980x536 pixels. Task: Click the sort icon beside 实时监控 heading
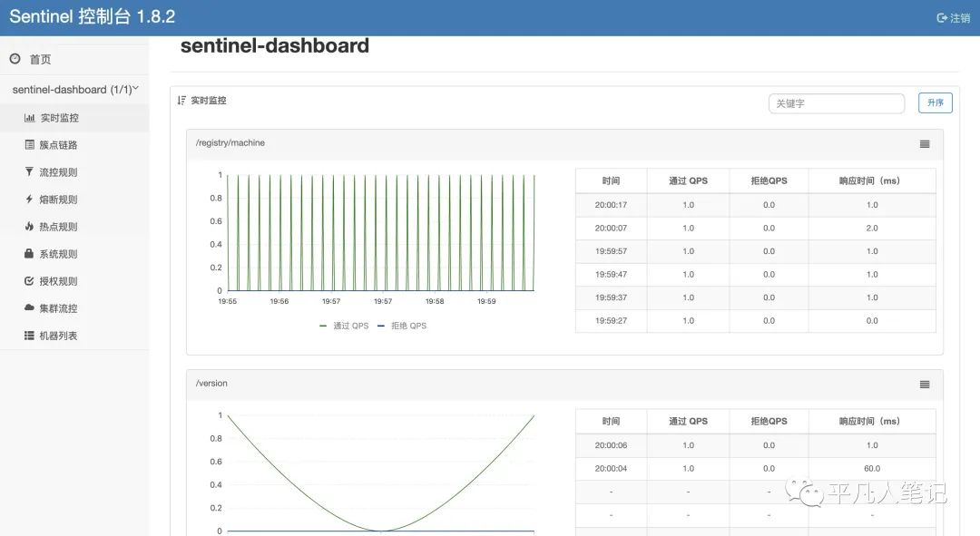point(181,100)
